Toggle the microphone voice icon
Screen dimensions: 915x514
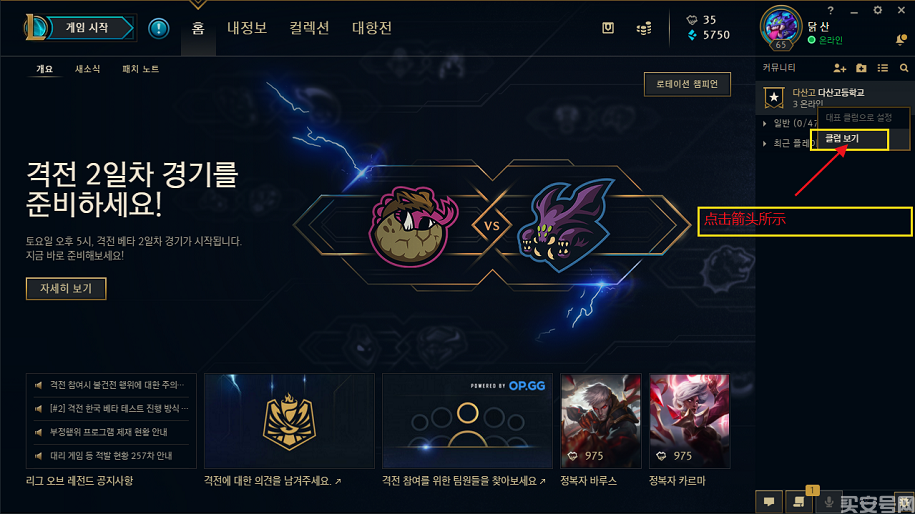[x=829, y=502]
